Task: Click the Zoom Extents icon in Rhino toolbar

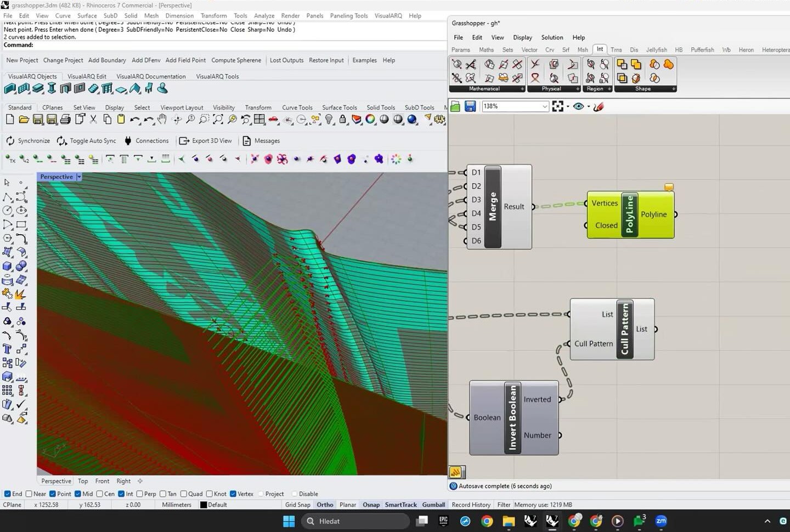Action: tap(218, 119)
